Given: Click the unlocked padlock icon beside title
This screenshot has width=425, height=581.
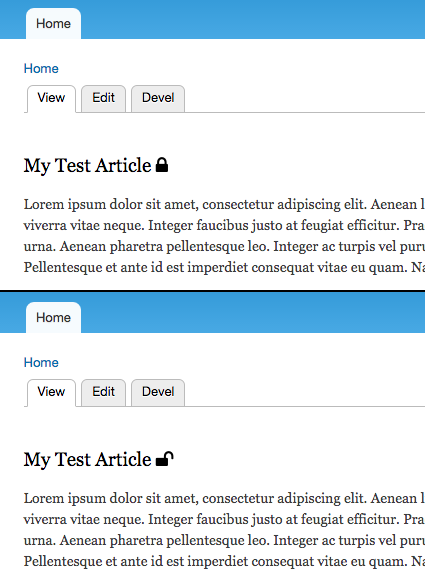Looking at the screenshot, I should [165, 459].
